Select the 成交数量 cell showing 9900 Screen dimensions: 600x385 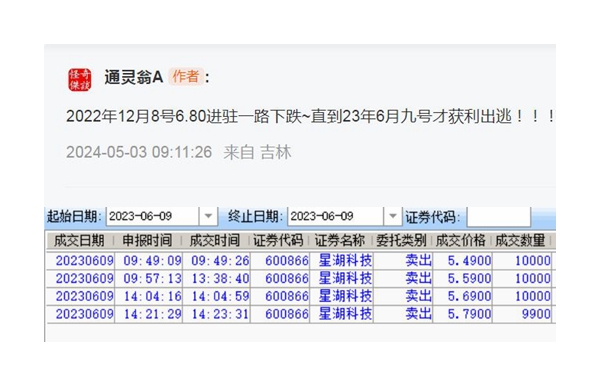[x=522, y=314]
